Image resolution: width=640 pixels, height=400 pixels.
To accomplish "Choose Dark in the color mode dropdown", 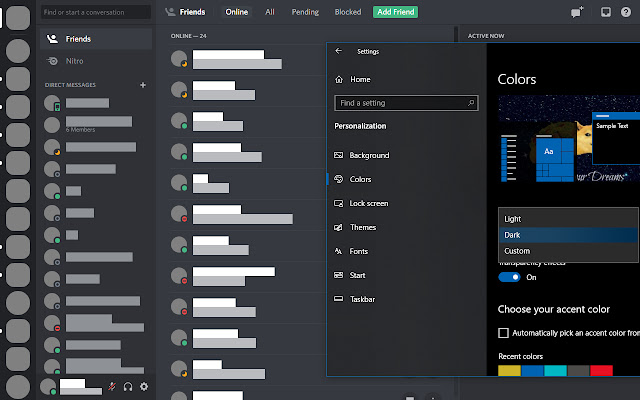I will pos(568,235).
